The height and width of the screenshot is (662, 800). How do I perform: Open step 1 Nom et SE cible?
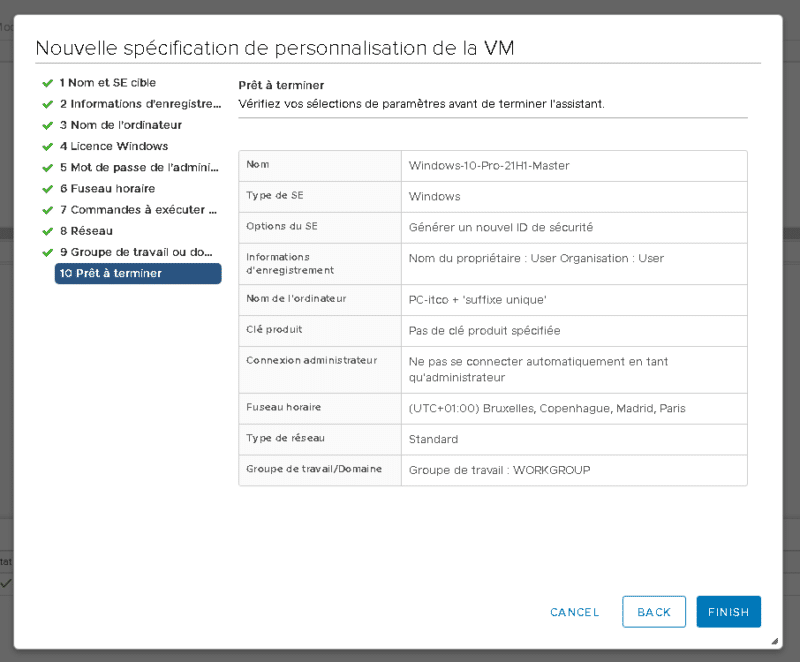pyautogui.click(x=107, y=83)
